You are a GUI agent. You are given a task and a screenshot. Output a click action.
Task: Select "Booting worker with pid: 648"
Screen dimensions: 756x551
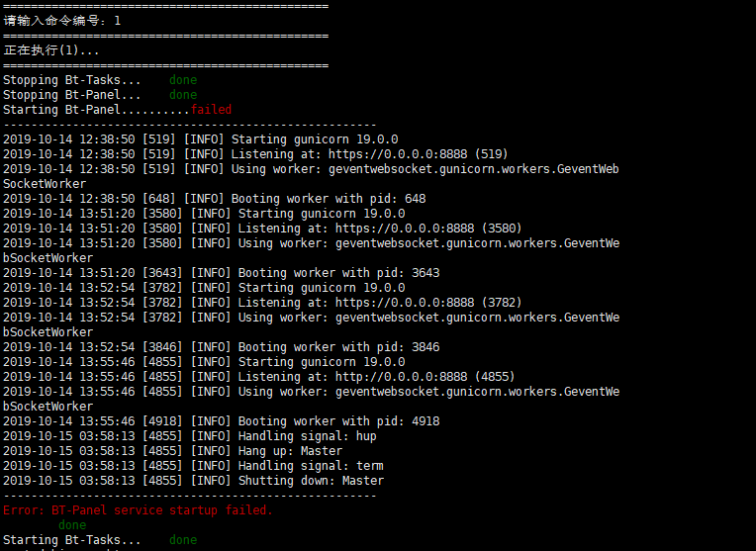(329, 199)
